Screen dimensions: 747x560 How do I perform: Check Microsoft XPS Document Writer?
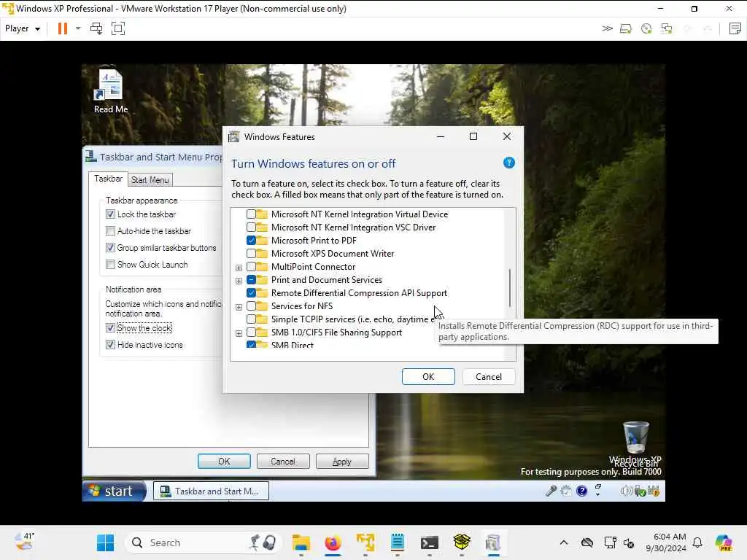pos(251,253)
